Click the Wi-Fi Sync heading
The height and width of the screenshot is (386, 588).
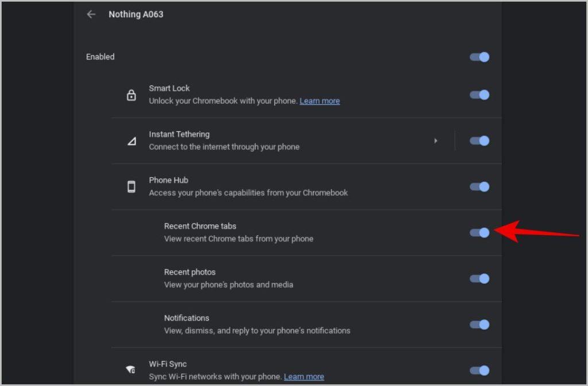click(168, 364)
